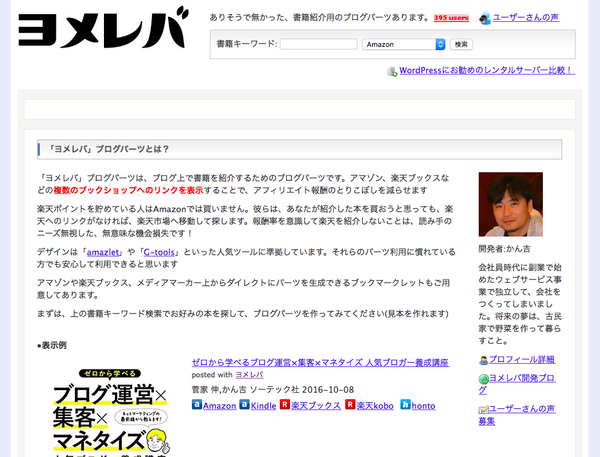Click the honto blue h icon
The image size is (600, 457).
pyautogui.click(x=405, y=405)
